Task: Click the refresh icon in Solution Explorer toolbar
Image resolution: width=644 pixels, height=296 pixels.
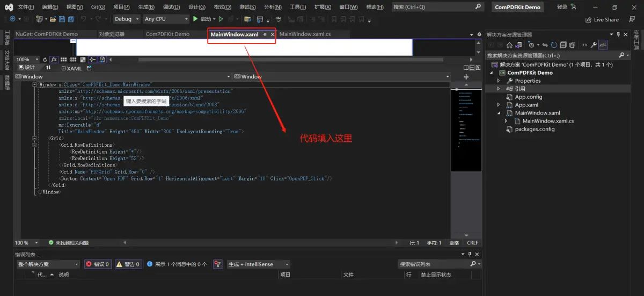Action: [x=554, y=45]
